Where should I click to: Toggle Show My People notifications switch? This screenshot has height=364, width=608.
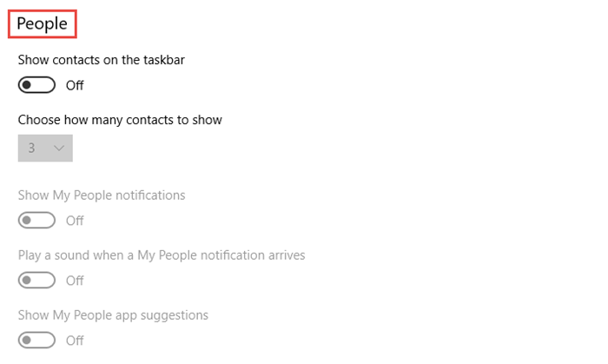[36, 221]
